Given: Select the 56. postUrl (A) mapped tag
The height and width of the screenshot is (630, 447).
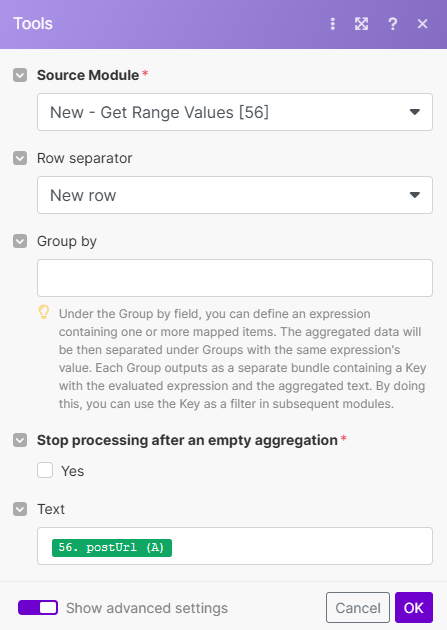Looking at the screenshot, I should [112, 548].
